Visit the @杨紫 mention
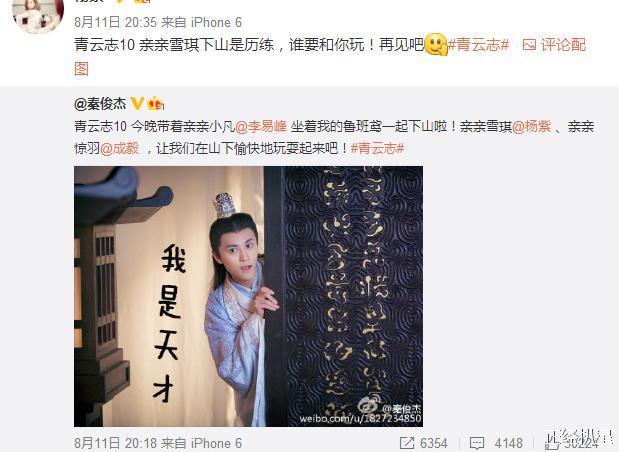The width and height of the screenshot is (619, 452). click(531, 126)
